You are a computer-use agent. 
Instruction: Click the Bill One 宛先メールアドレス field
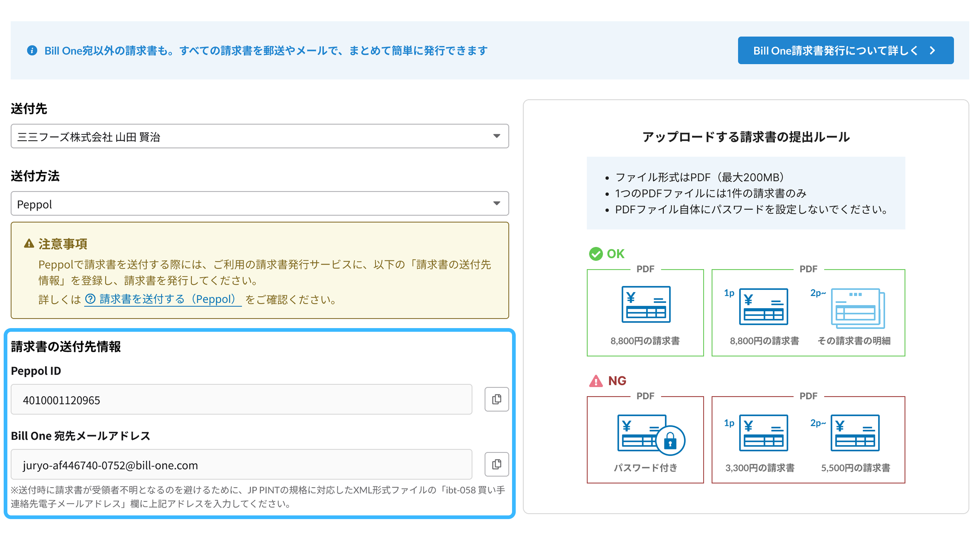(x=241, y=465)
